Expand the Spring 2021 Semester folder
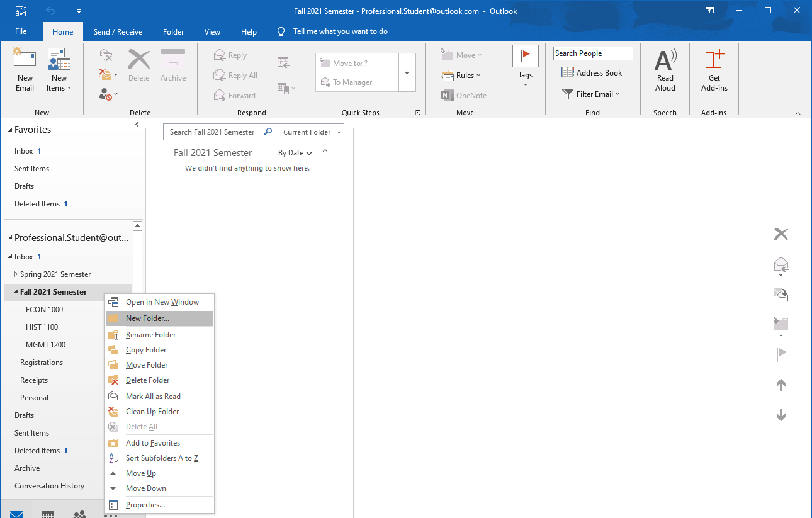This screenshot has width=812, height=518. coord(16,274)
